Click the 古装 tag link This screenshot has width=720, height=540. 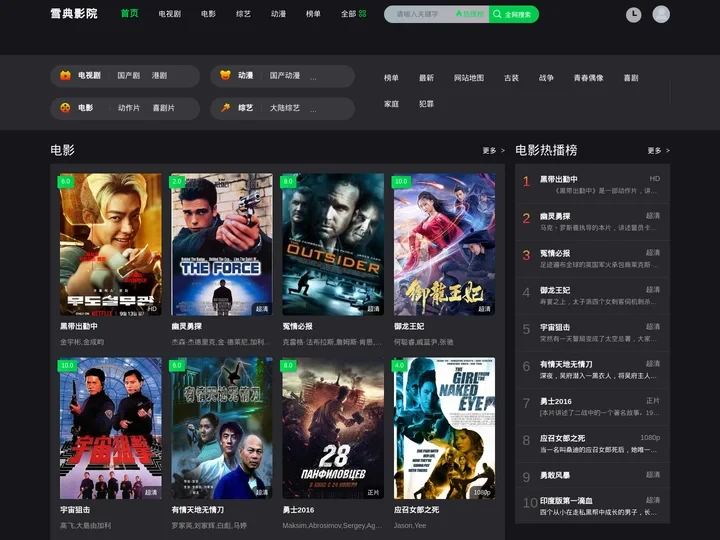coord(511,78)
